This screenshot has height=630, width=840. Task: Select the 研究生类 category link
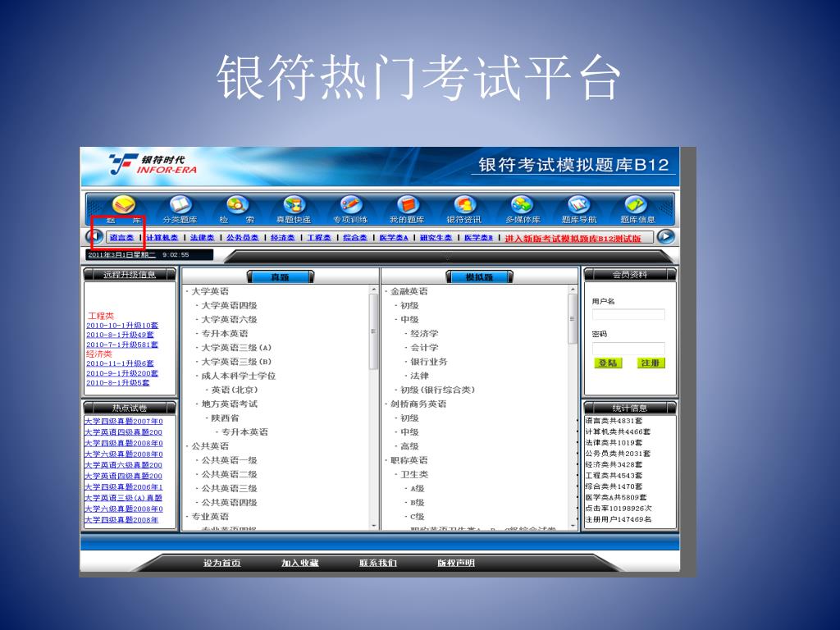(436, 237)
